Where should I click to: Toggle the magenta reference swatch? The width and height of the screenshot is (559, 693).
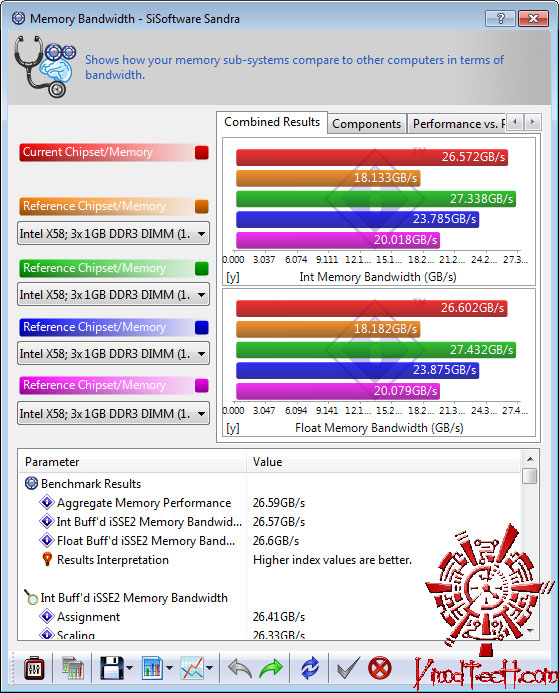pos(202,386)
